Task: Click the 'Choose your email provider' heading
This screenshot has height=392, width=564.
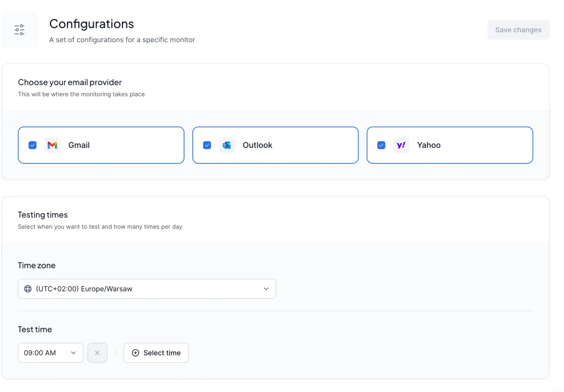Action: 70,82
